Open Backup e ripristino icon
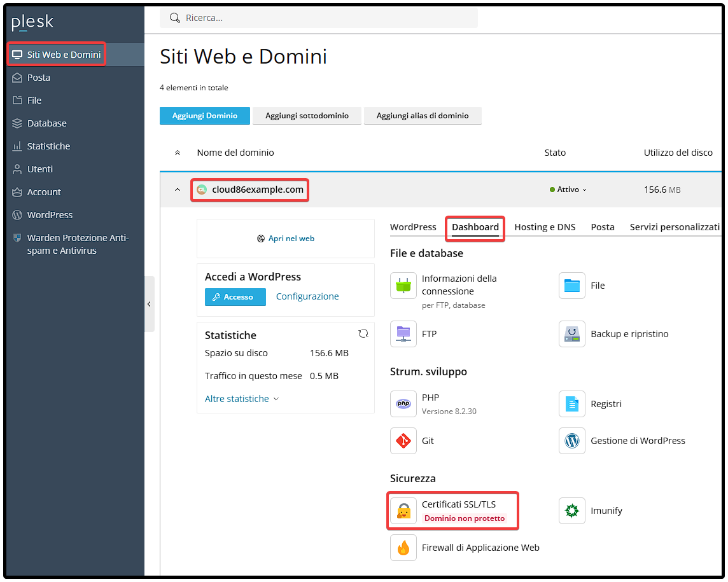The image size is (728, 582). (x=571, y=334)
